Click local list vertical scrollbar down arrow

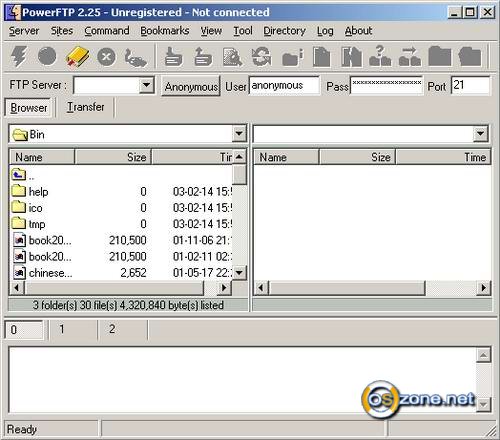click(239, 273)
